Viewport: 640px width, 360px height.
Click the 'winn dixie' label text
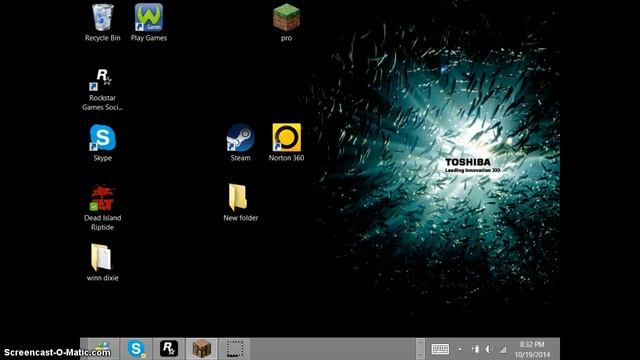click(x=102, y=278)
